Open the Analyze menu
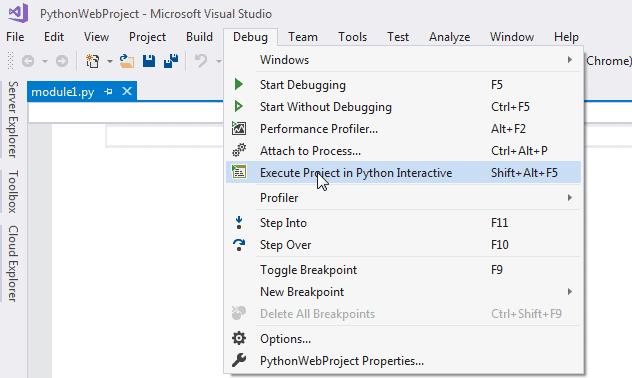The height and width of the screenshot is (378, 632). coord(449,37)
